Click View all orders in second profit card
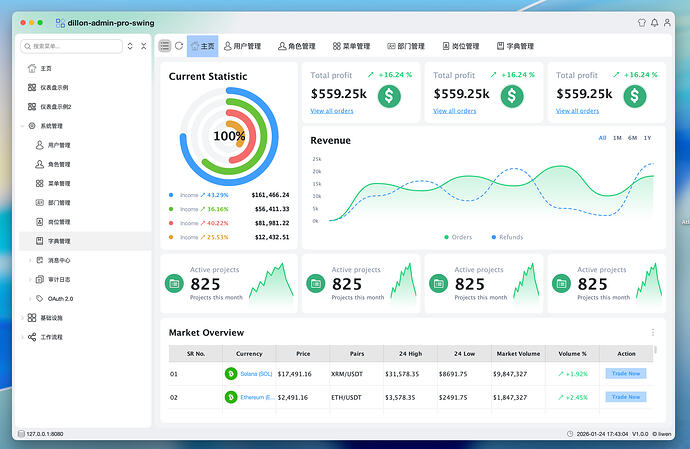The height and width of the screenshot is (449, 690). coord(455,111)
